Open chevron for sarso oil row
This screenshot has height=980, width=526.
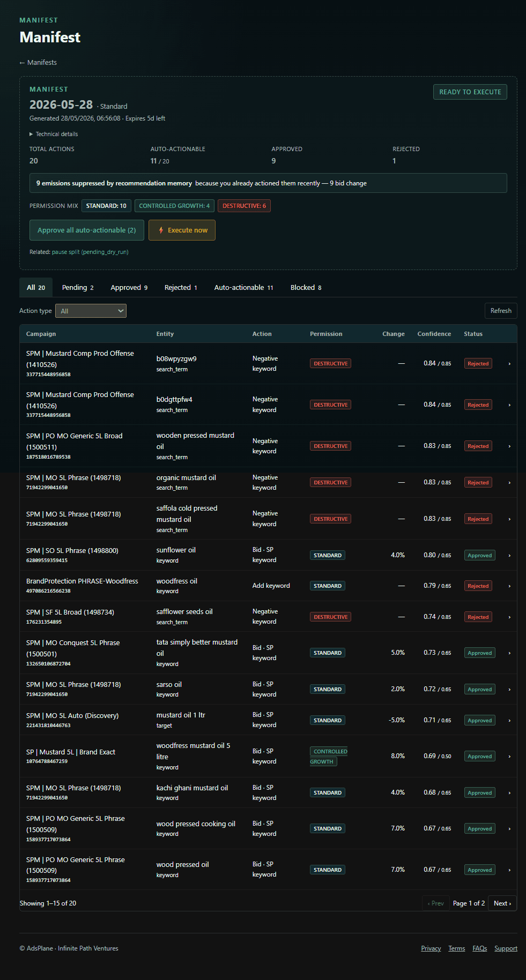[509, 690]
